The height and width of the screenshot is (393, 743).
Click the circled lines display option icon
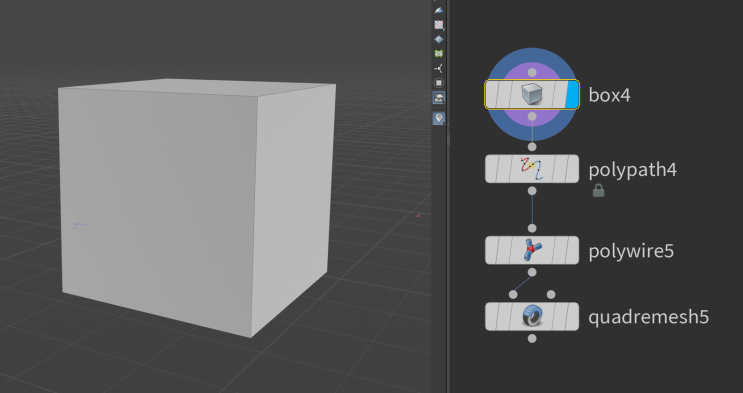[439, 83]
